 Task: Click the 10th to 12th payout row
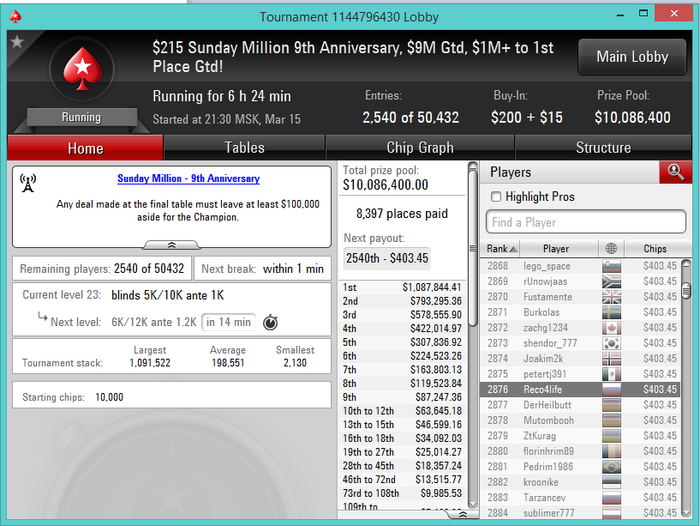click(x=402, y=411)
